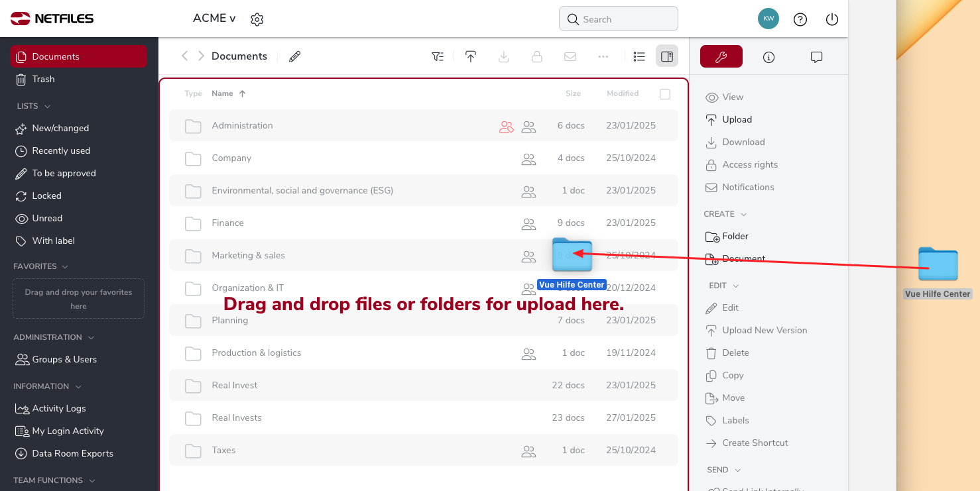Click the pencil edit icon beside Documents
Screen dimensions: 980x491
coord(295,56)
